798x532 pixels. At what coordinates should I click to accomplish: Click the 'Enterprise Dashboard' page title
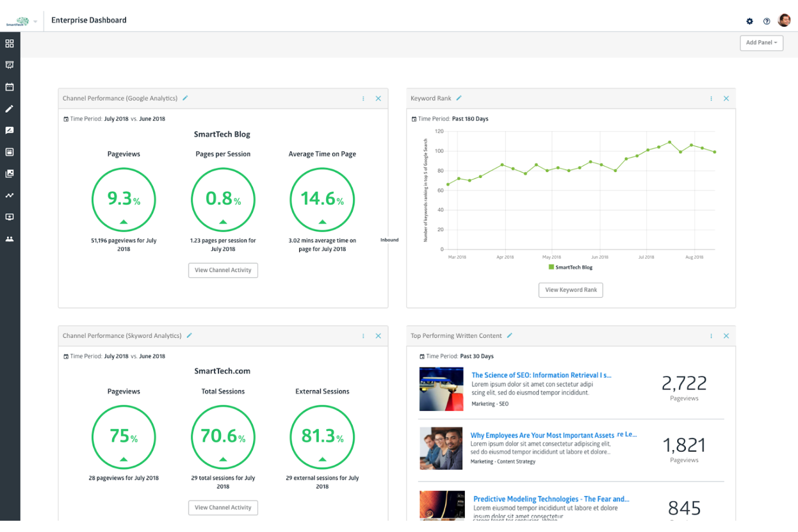click(89, 20)
